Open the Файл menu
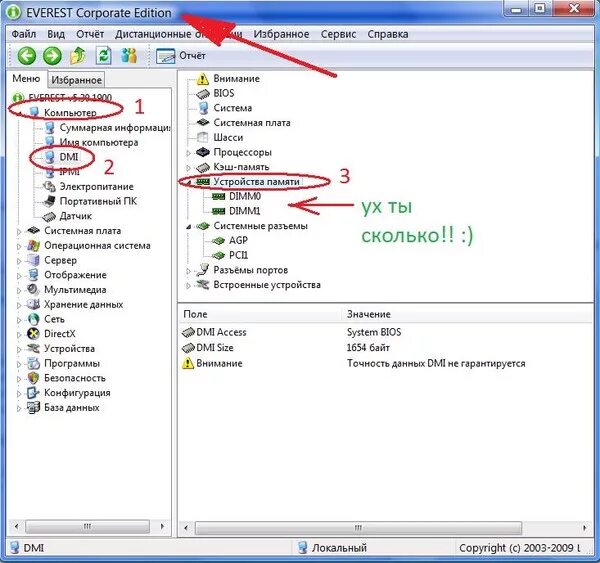600x563 pixels. [24, 34]
